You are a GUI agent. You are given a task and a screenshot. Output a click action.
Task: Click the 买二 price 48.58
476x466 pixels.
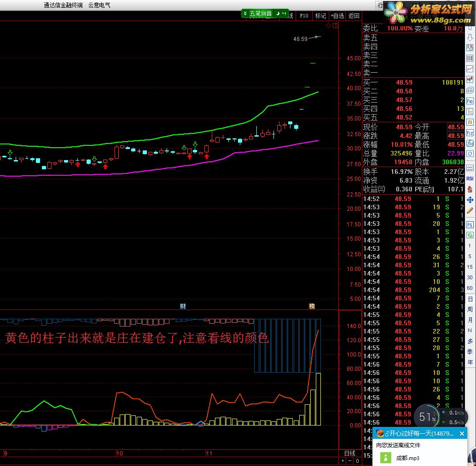point(404,92)
